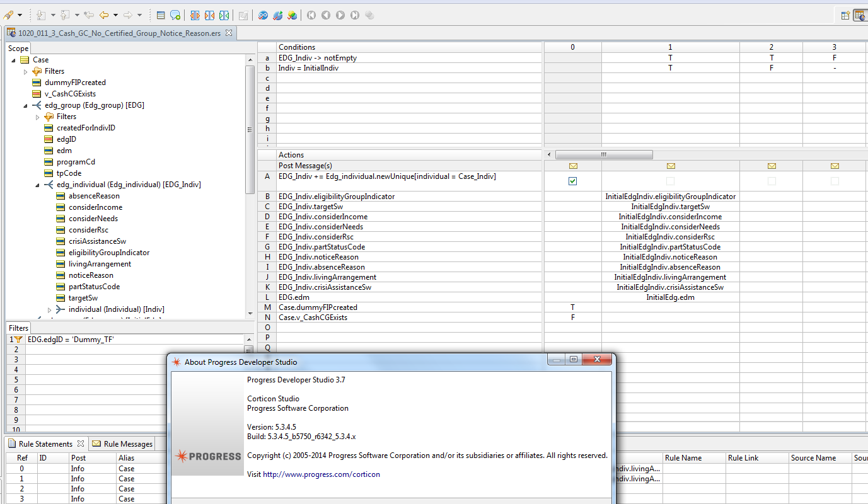The height and width of the screenshot is (504, 868).
Task: Click the Open Perspective icon at top right
Action: point(845,15)
